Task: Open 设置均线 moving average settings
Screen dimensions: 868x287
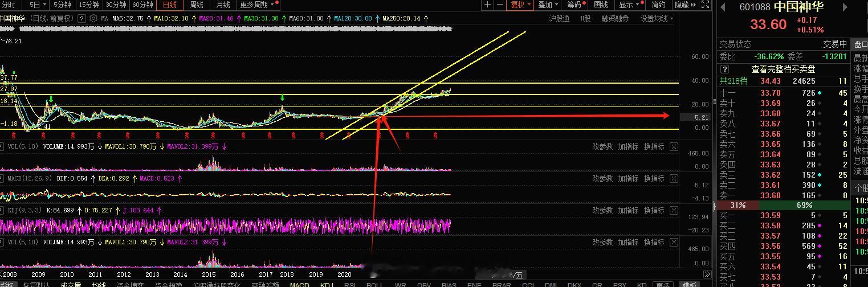Action: pyautogui.click(x=657, y=18)
